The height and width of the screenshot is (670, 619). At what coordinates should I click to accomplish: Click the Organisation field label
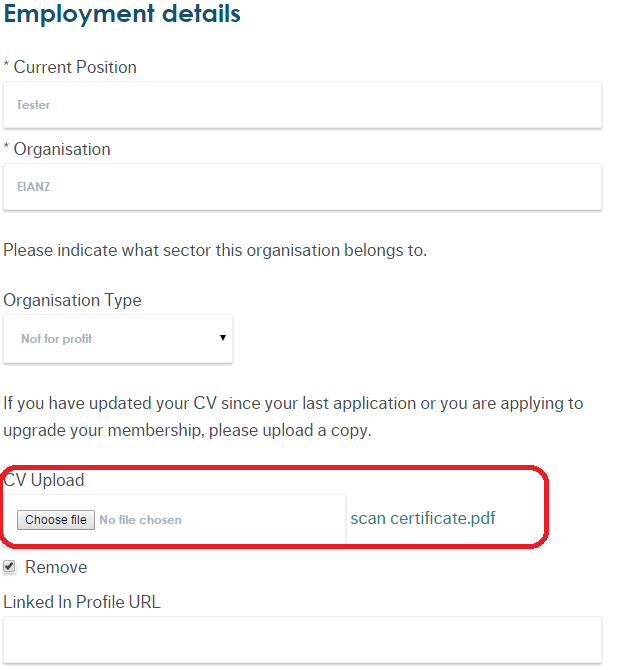click(x=62, y=149)
